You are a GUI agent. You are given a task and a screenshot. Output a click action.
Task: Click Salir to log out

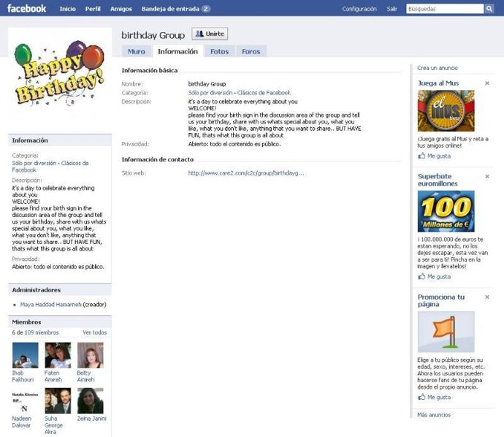click(392, 9)
